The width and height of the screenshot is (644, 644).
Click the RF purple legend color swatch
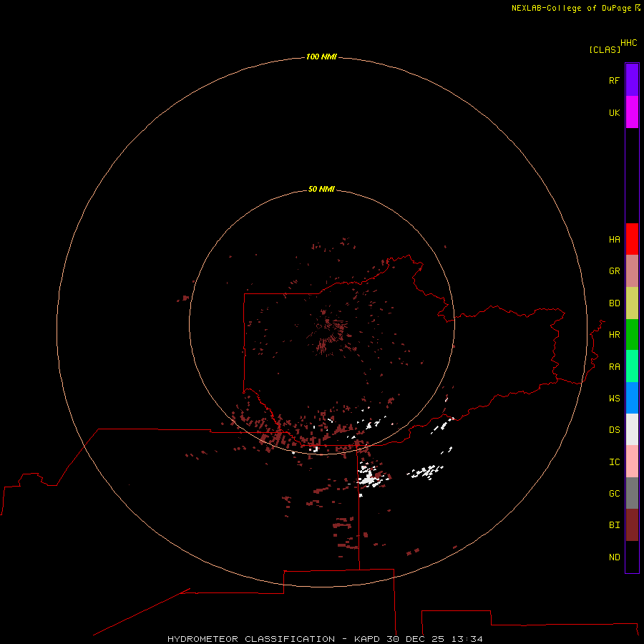[x=632, y=80]
